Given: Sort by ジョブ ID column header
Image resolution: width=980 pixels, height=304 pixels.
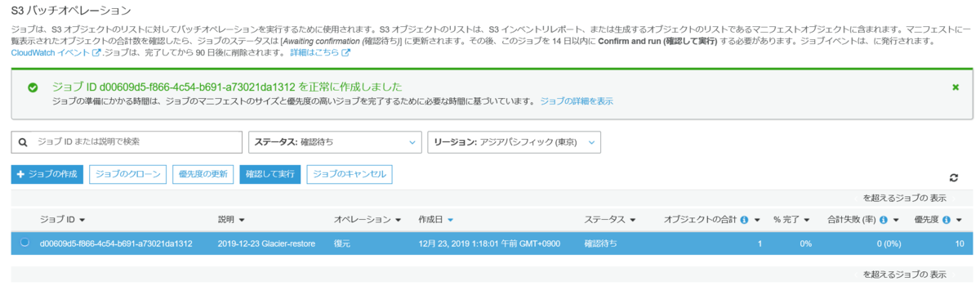Looking at the screenshot, I should click(x=62, y=220).
